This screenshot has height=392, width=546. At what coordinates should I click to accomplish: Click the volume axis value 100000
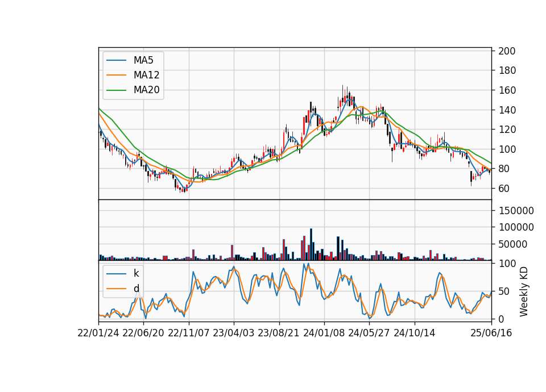click(x=516, y=227)
